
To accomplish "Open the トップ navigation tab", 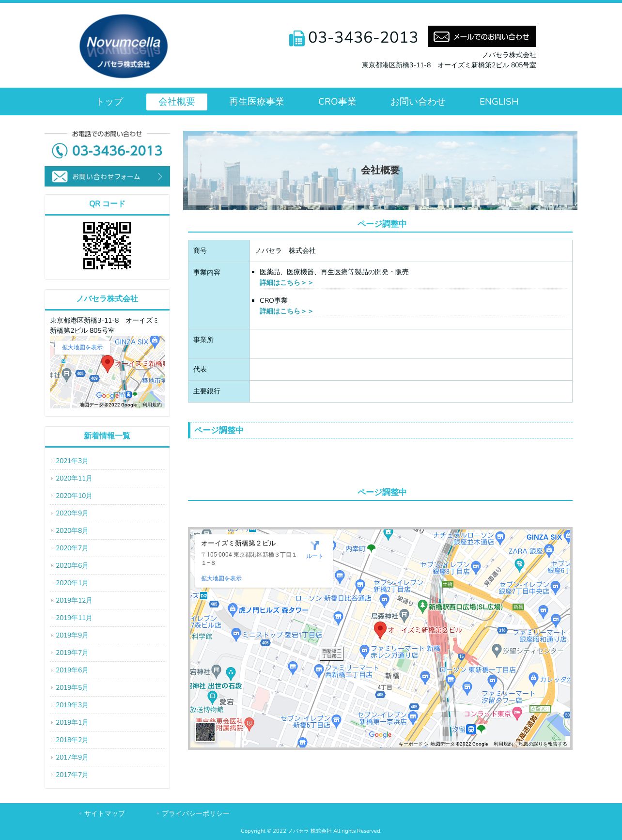I will coord(109,102).
